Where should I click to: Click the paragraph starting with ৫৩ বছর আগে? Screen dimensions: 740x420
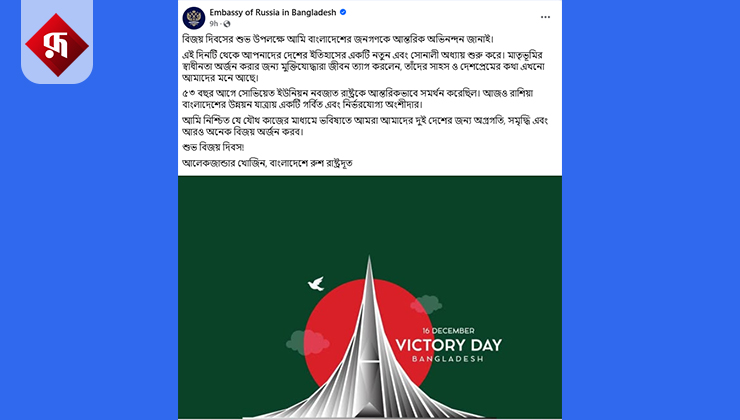coord(358,99)
